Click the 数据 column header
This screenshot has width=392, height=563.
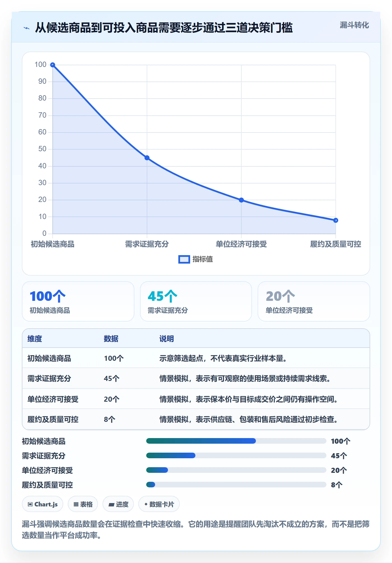[x=111, y=339]
